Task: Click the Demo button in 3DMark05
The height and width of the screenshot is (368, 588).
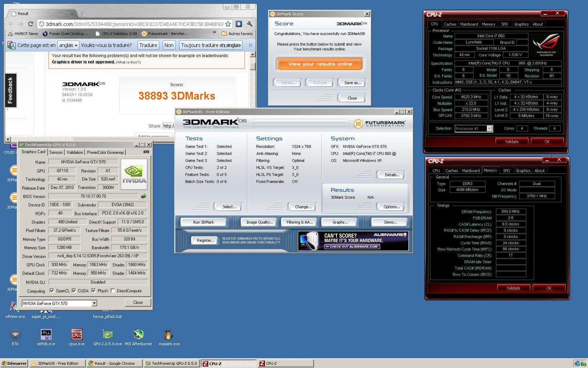Action: [x=390, y=222]
